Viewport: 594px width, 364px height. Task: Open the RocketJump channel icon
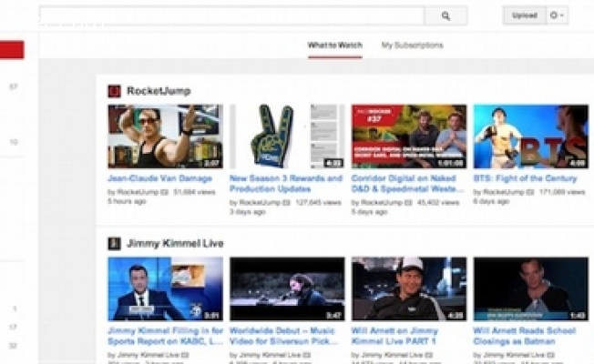(x=114, y=91)
